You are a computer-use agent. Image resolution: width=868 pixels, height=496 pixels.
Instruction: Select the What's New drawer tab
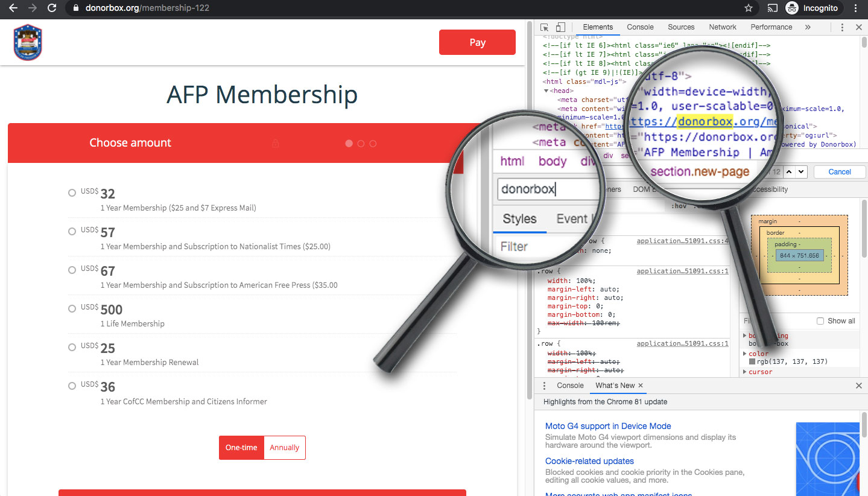[615, 386]
